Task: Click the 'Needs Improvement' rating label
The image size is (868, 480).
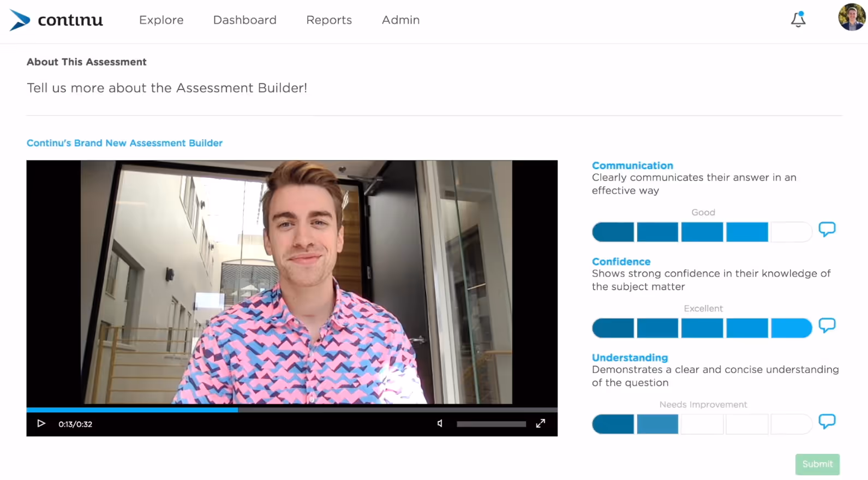Action: [703, 404]
